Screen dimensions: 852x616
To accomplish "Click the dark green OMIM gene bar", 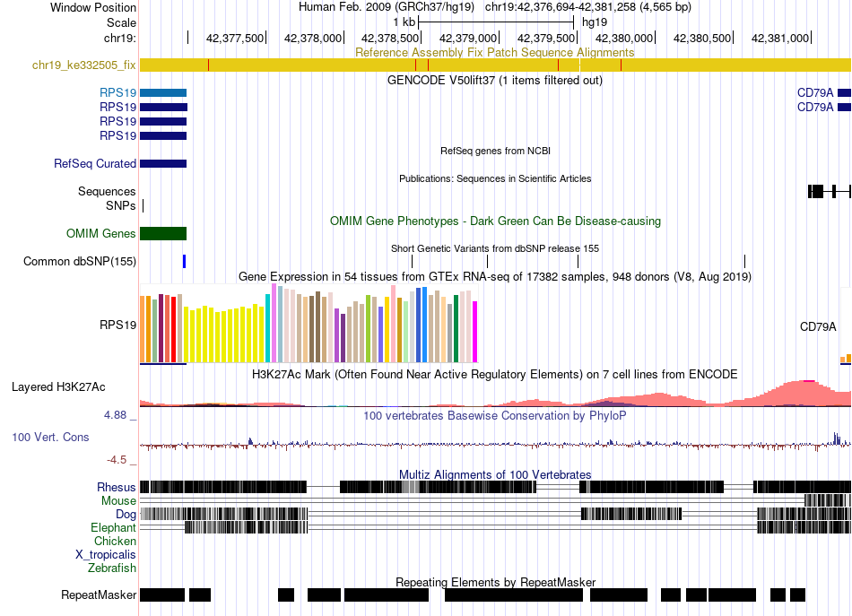I will click(x=163, y=234).
